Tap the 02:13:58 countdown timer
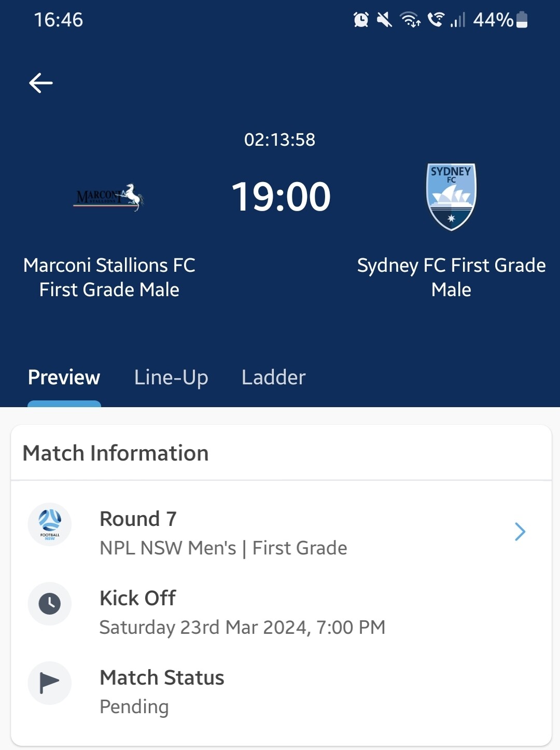Screen dimensions: 560x750 [280, 139]
